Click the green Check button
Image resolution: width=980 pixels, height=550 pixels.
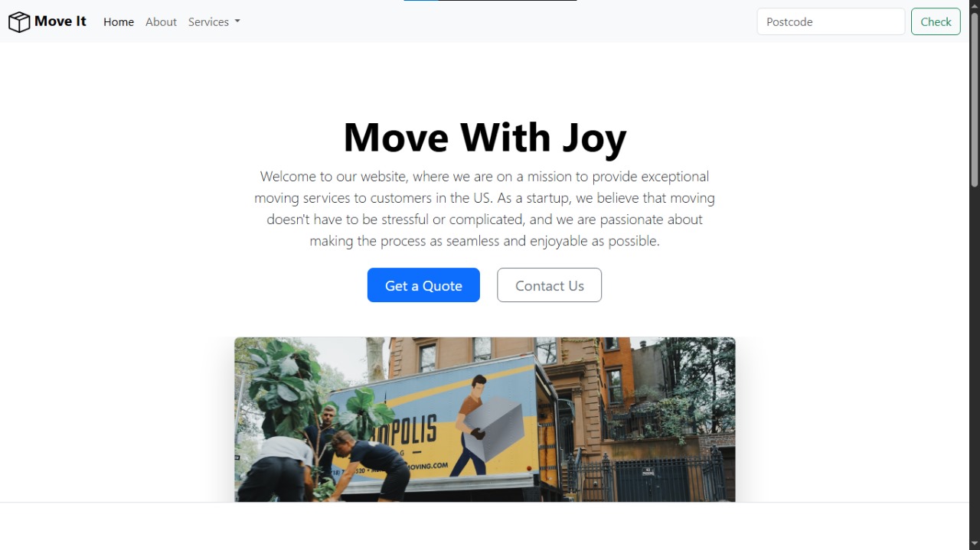coord(936,21)
